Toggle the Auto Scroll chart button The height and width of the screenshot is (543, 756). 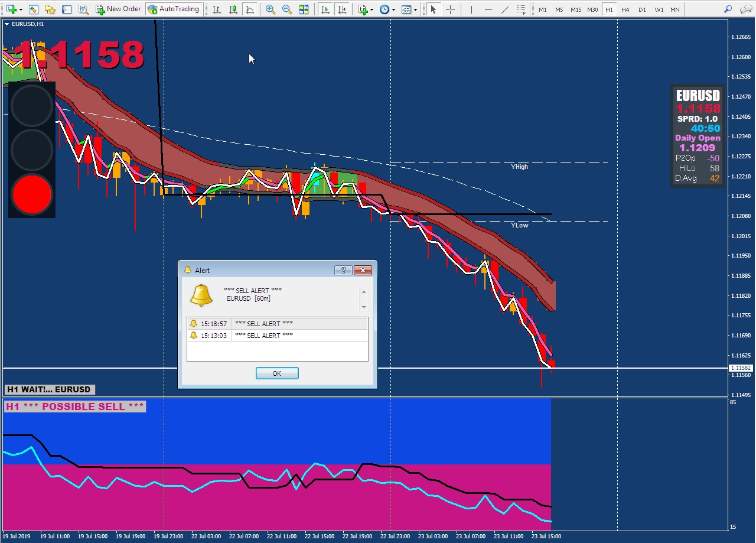click(325, 9)
